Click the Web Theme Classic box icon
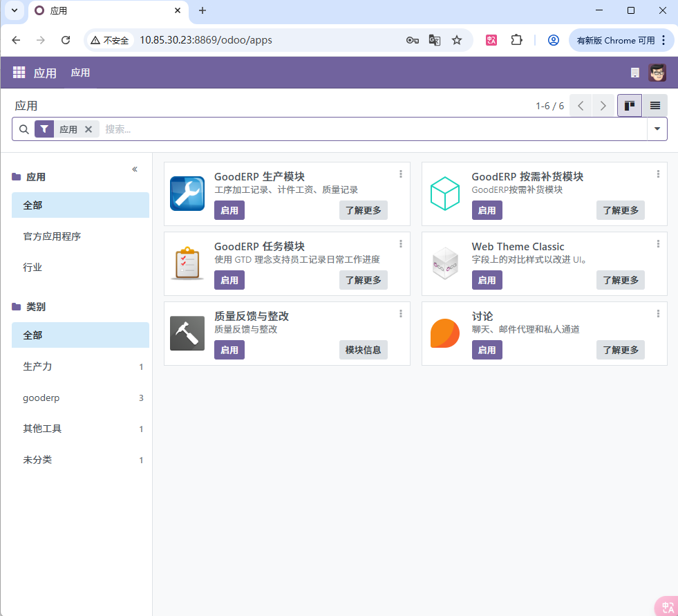Screen dimensions: 678x616 point(445,263)
